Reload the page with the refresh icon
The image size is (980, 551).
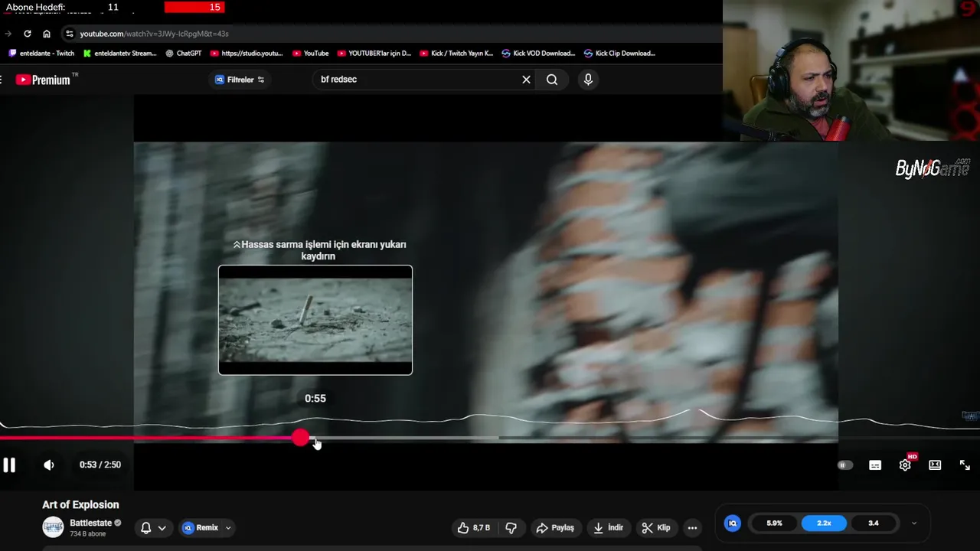[28, 34]
